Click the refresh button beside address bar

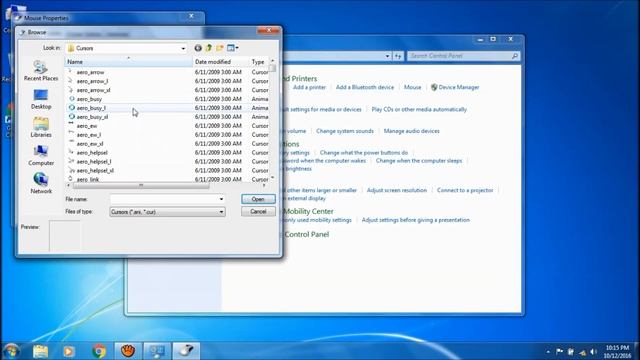(398, 56)
